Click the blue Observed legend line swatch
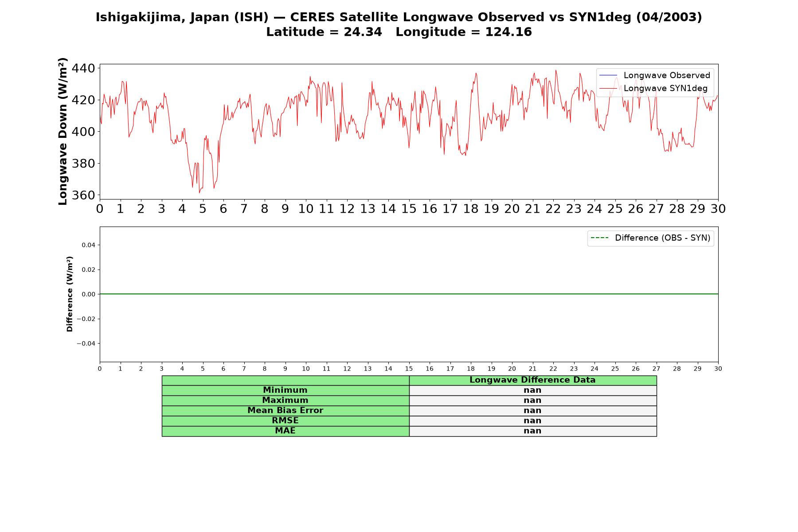 (608, 75)
